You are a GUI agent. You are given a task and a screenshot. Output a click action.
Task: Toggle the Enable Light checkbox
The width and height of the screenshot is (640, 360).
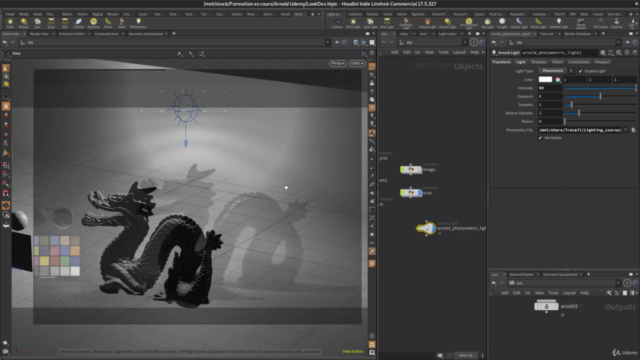point(580,71)
